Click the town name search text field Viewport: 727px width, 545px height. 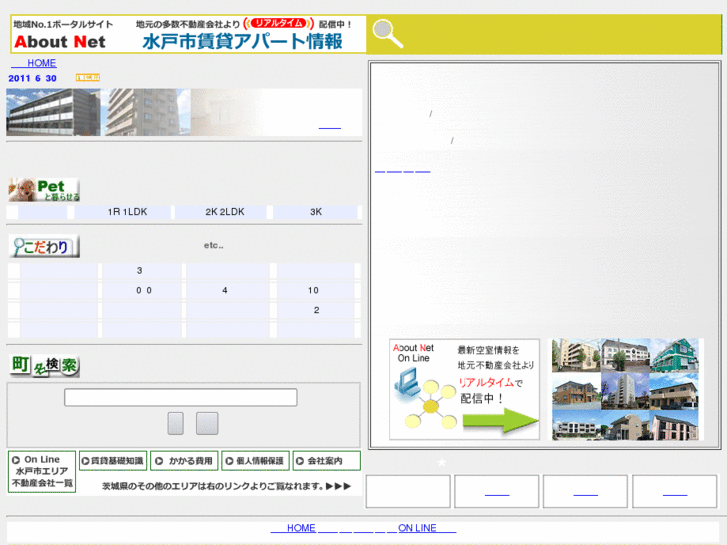pos(181,397)
